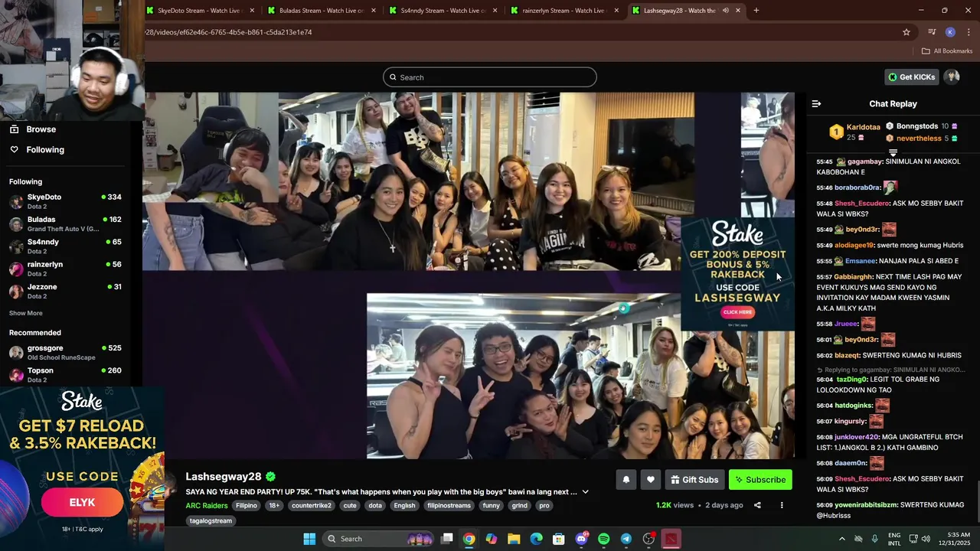
Task: Open Buladas channel in the Following list
Action: click(66, 223)
